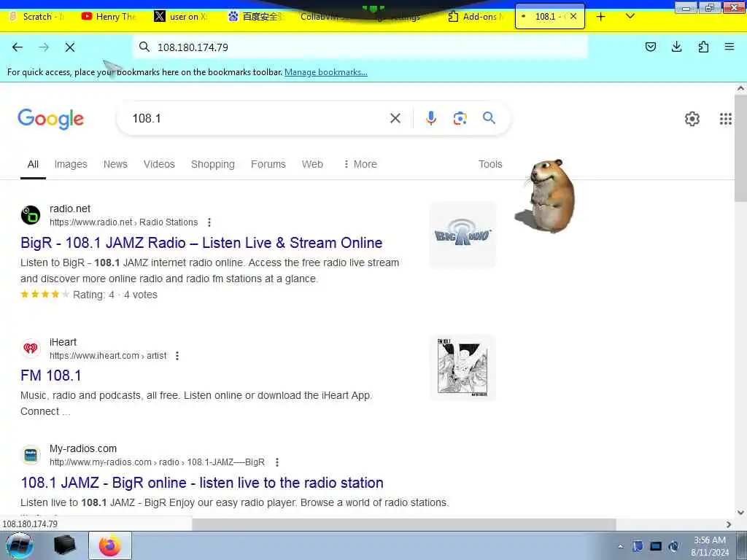
Task: Switch to the Add-ons tab
Action: (x=476, y=17)
